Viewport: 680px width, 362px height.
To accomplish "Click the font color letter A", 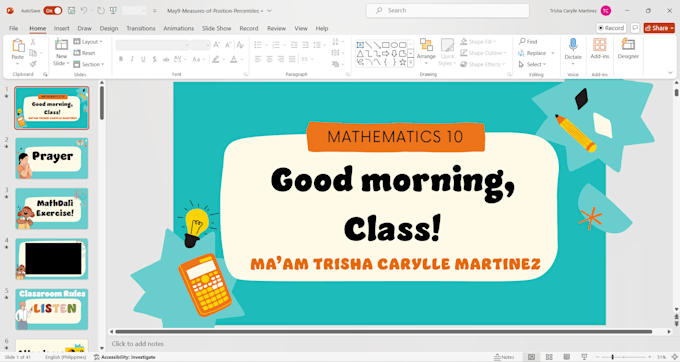I will pyautogui.click(x=234, y=59).
